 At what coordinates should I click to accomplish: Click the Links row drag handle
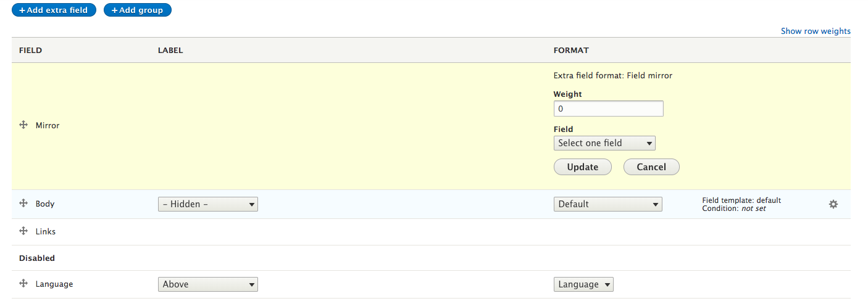[23, 231]
